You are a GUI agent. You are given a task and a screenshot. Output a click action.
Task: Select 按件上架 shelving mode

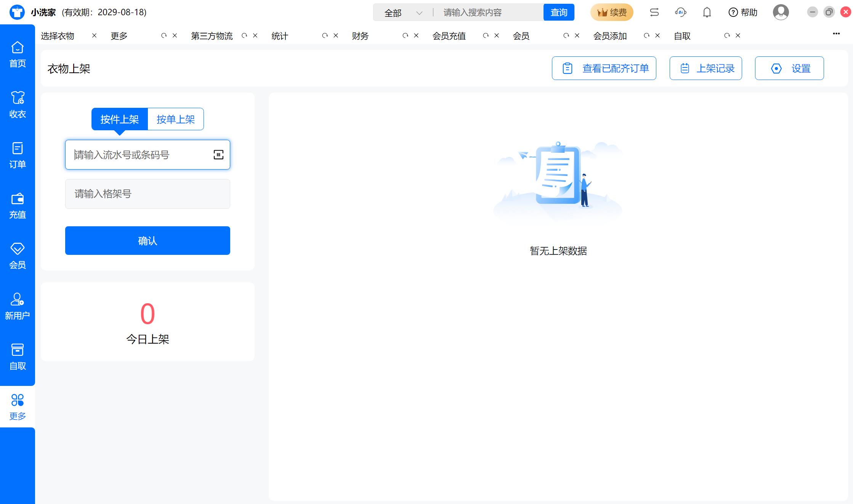click(x=120, y=119)
